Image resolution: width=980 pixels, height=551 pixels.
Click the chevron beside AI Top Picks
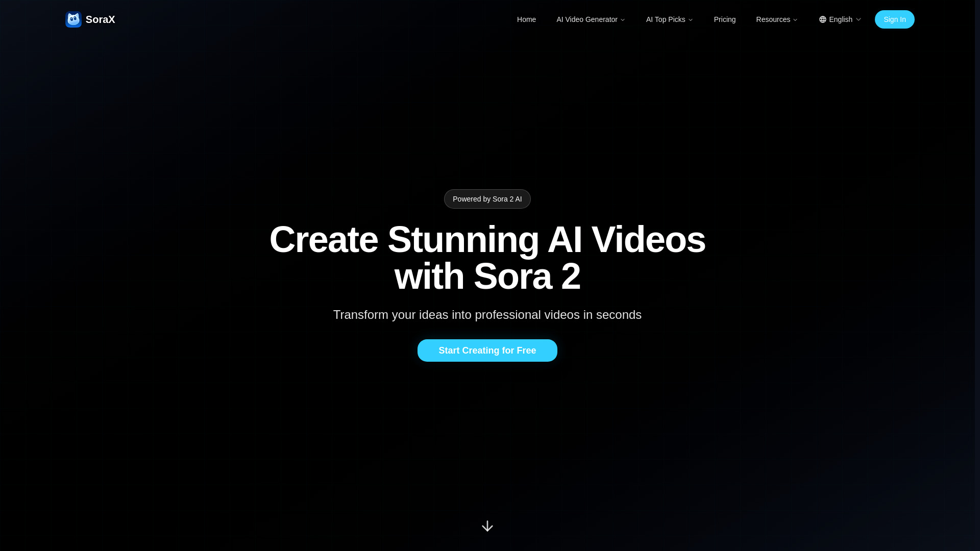[x=690, y=19]
